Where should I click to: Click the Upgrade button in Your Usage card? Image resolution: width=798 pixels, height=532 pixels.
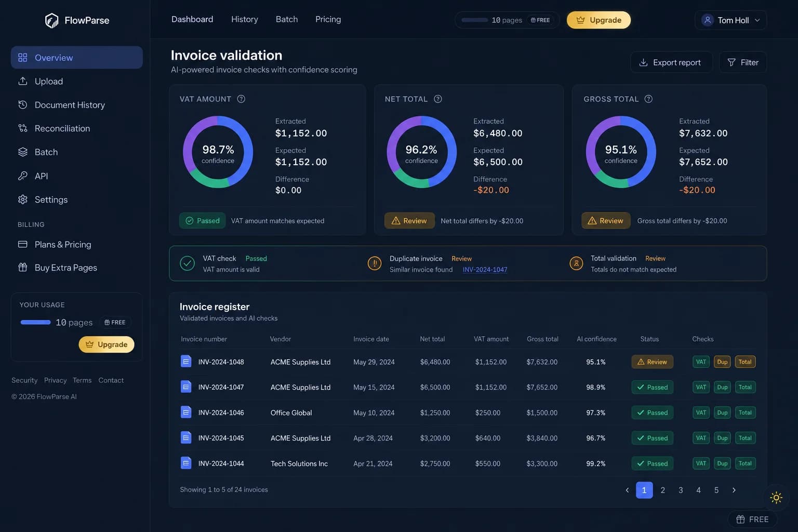pos(107,344)
